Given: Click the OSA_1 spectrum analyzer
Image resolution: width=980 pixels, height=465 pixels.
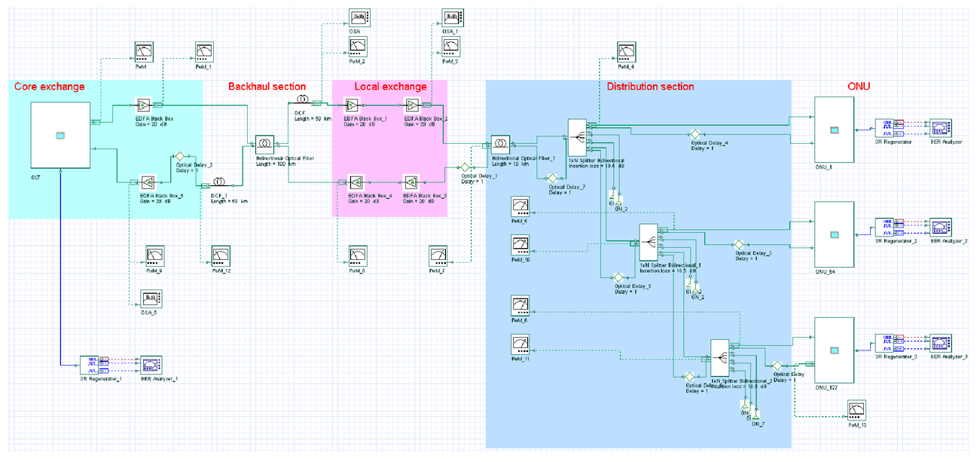Looking at the screenshot, I should point(452,17).
